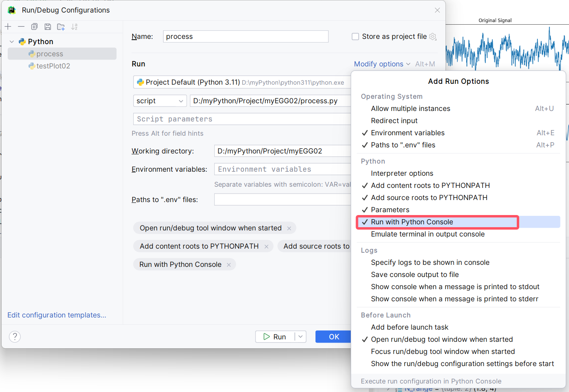This screenshot has height=392, width=569.
Task: Select Focus run/debug tool window when started
Action: pos(458,352)
